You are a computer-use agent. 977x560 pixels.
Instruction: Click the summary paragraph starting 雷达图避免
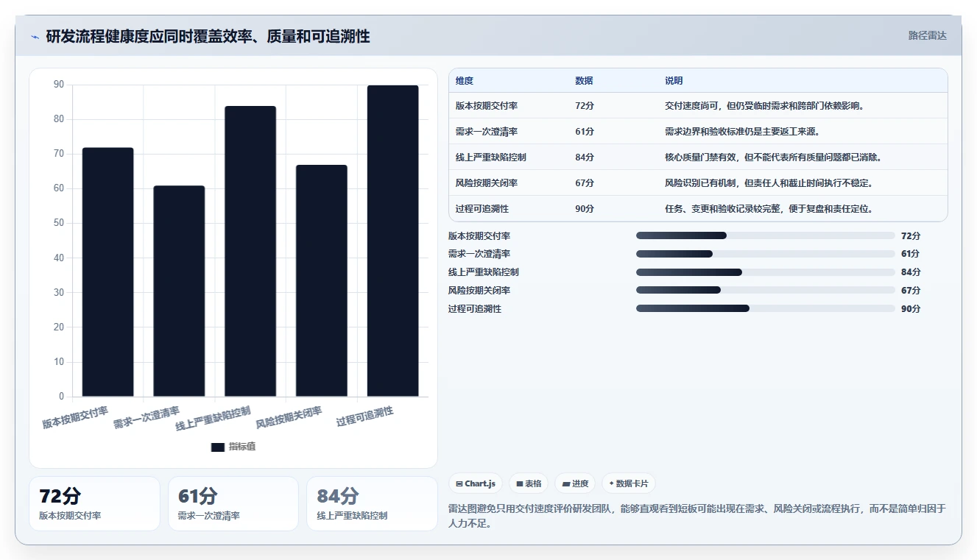click(x=697, y=516)
